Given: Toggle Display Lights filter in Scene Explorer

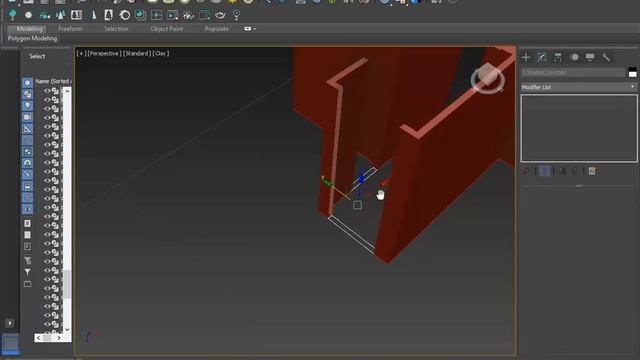Looking at the screenshot, I should [27, 105].
